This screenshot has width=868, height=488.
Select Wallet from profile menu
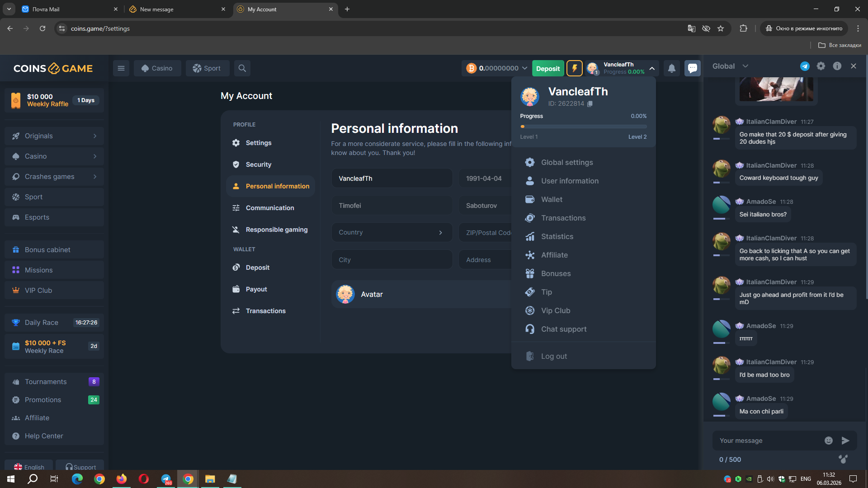click(552, 199)
